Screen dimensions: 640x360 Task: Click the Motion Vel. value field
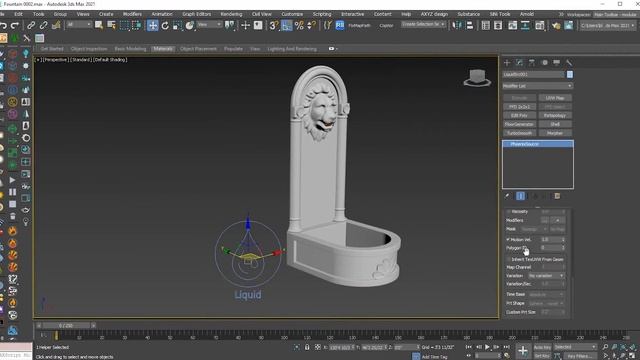coord(552,240)
